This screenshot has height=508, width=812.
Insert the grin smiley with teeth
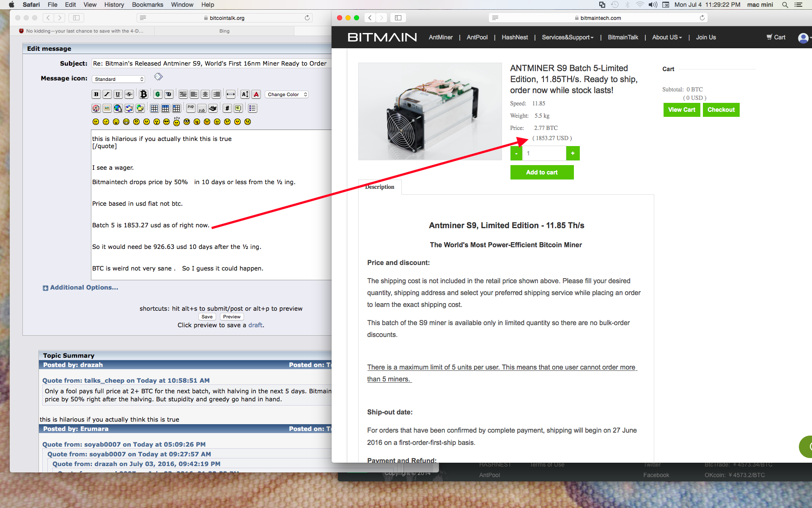point(126,122)
